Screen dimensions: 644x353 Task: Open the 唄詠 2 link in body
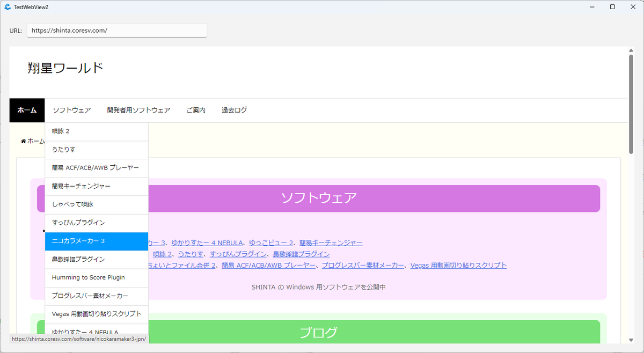pyautogui.click(x=162, y=254)
